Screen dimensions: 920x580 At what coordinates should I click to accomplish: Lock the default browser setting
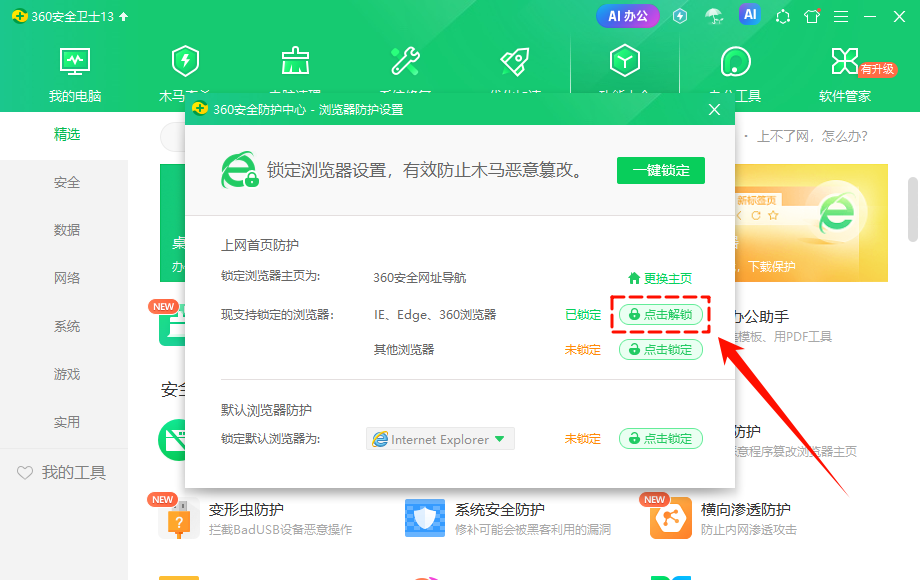(660, 438)
